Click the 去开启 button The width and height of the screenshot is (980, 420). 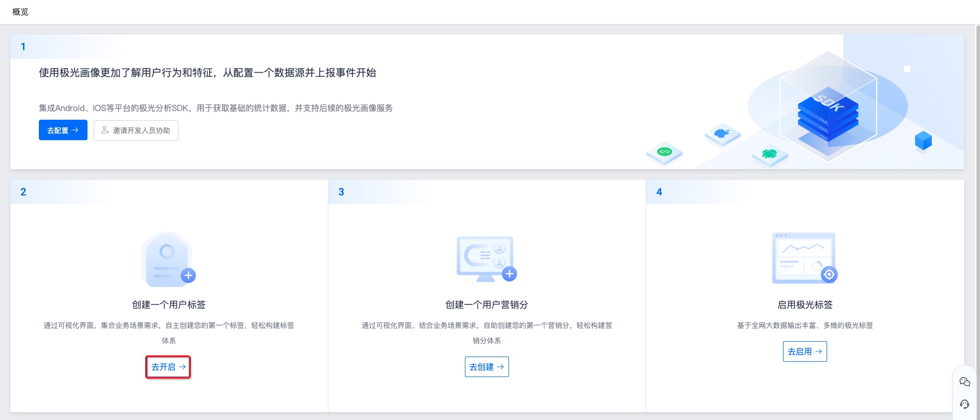(168, 367)
